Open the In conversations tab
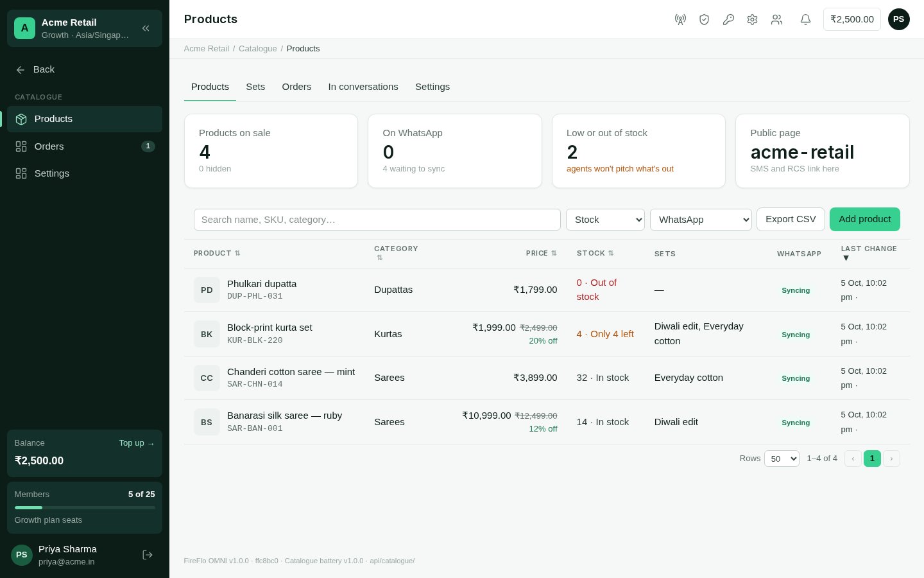The height and width of the screenshot is (578, 924). 363,87
